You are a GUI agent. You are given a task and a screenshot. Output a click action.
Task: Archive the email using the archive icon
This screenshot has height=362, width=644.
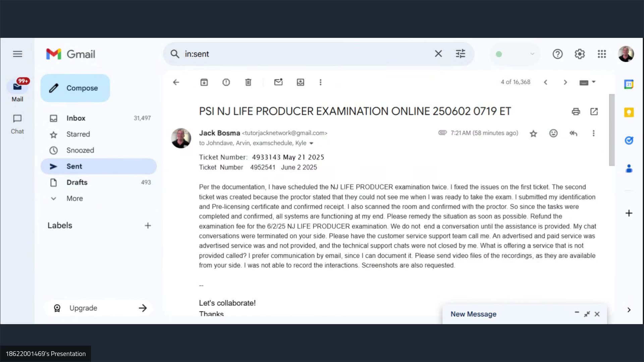(x=204, y=82)
